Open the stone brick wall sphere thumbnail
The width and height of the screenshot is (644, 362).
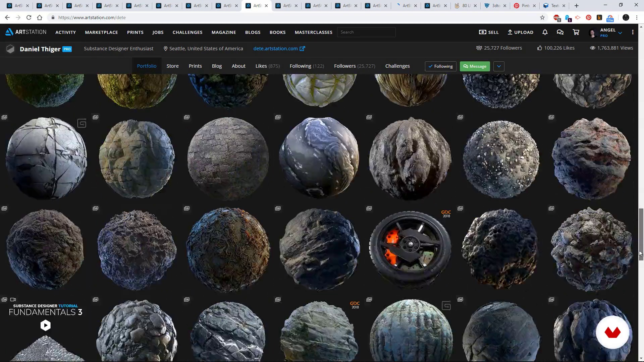point(228,159)
